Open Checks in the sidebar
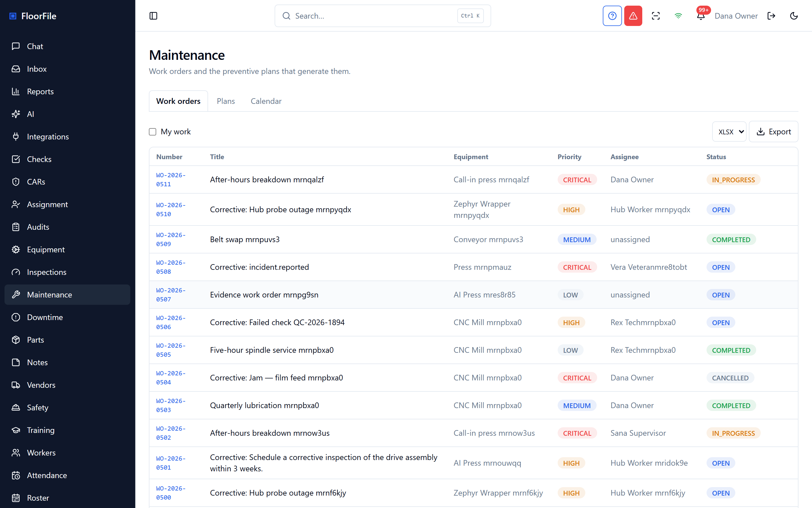 (x=67, y=159)
